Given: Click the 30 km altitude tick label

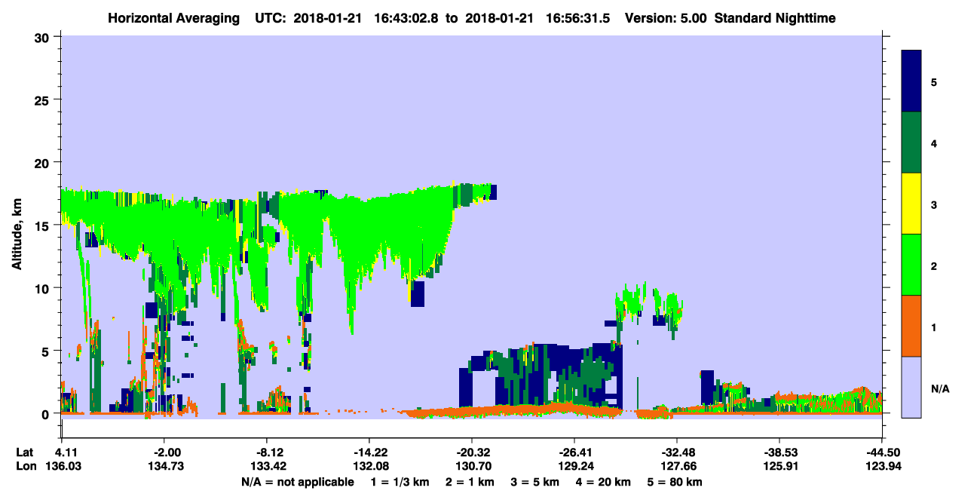Looking at the screenshot, I should (x=43, y=37).
